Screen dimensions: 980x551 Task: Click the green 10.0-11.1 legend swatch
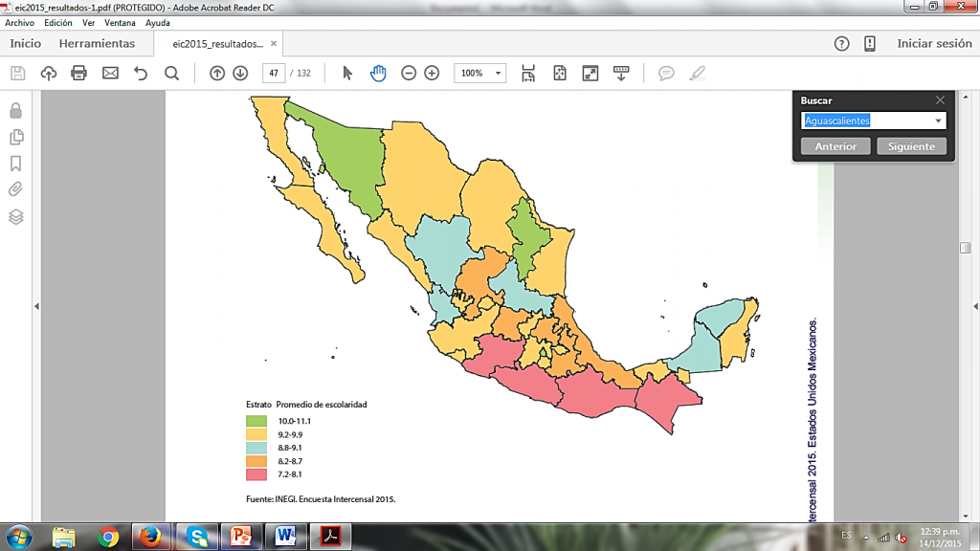point(256,421)
